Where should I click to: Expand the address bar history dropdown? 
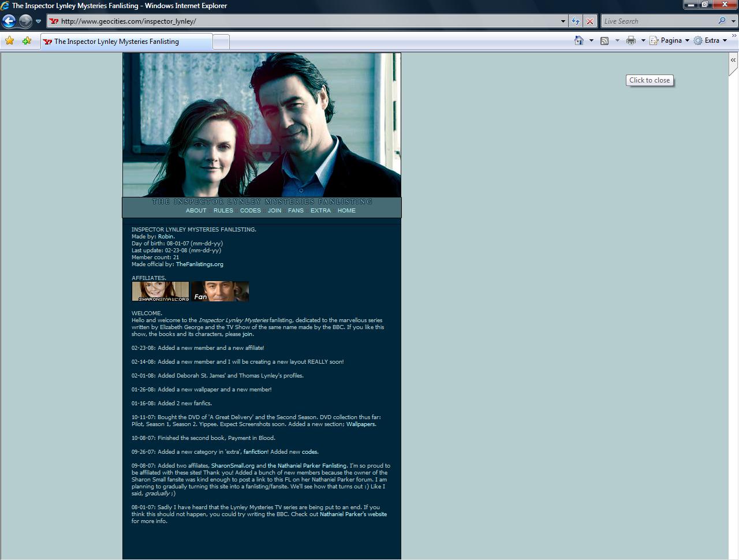[x=563, y=21]
